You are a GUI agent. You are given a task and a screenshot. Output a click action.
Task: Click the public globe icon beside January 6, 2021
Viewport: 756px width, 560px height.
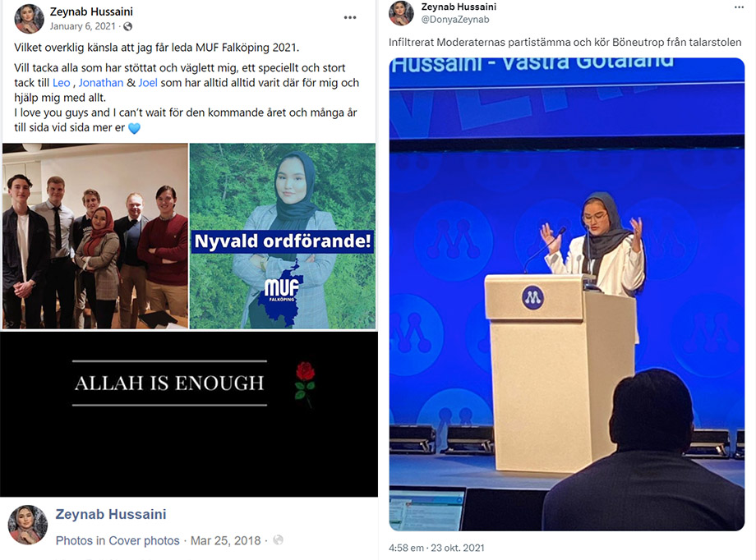(x=127, y=26)
